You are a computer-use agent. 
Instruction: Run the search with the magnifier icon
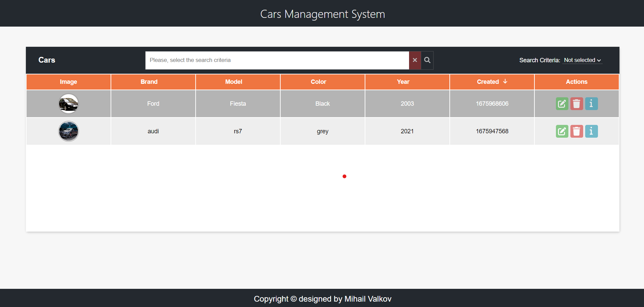427,60
